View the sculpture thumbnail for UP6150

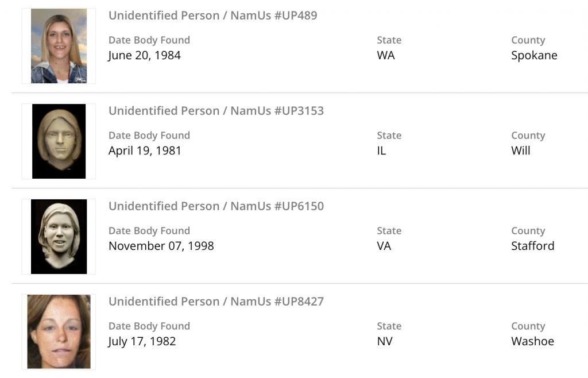(x=59, y=237)
